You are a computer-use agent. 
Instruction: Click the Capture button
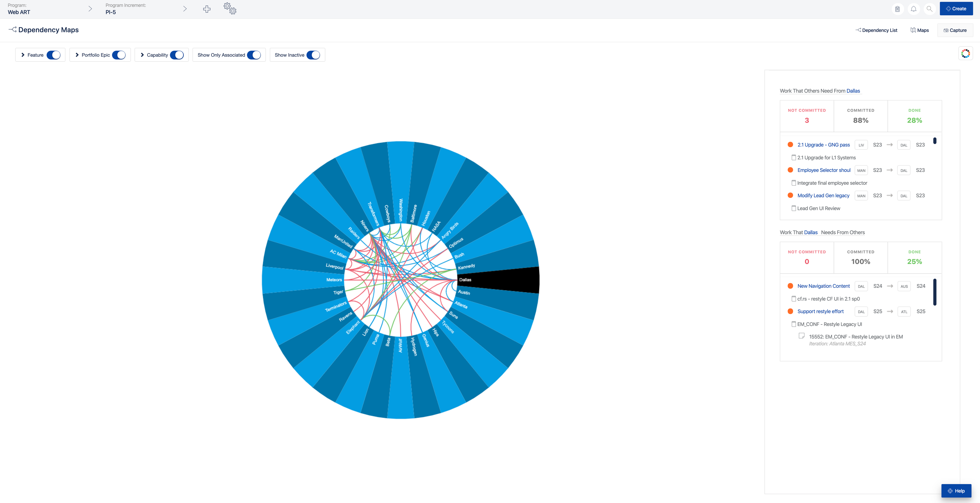tap(955, 30)
